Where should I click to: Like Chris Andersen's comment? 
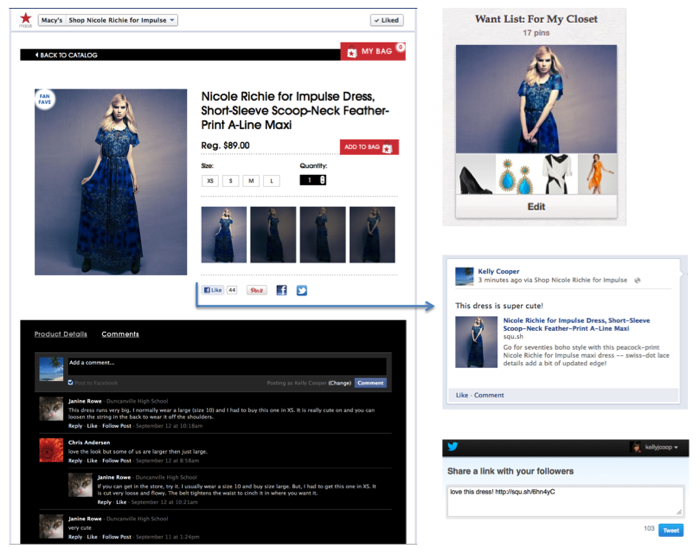[92, 461]
